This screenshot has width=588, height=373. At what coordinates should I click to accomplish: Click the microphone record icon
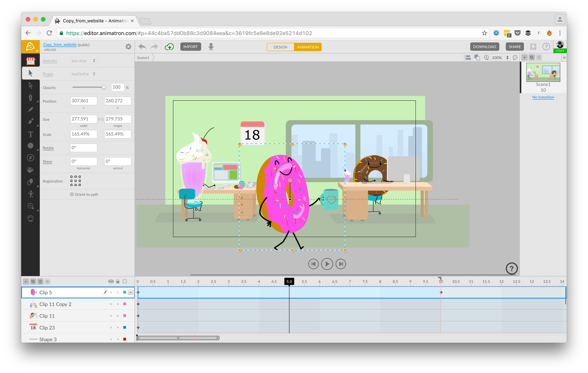click(211, 47)
